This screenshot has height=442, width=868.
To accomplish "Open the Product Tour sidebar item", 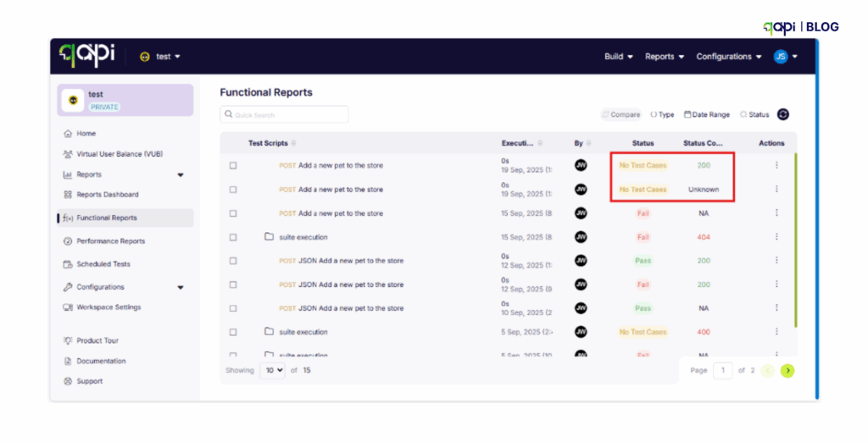I will (x=97, y=340).
